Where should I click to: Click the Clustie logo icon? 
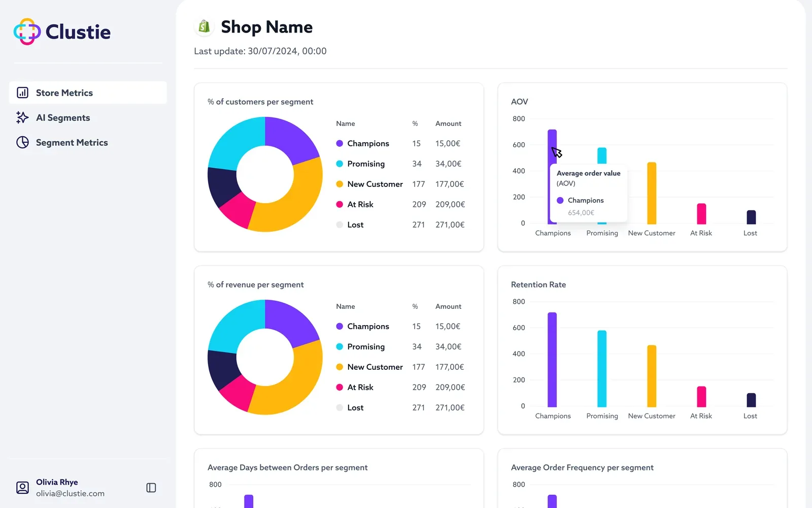click(27, 31)
